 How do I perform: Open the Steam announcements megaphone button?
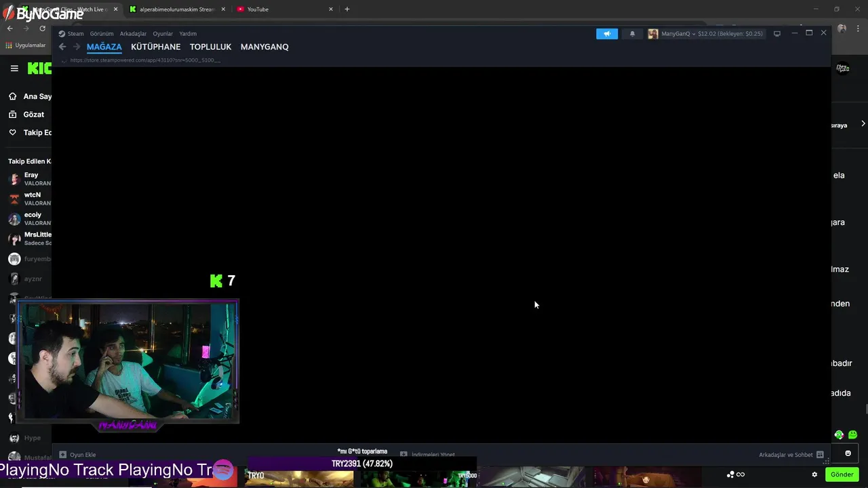[607, 34]
